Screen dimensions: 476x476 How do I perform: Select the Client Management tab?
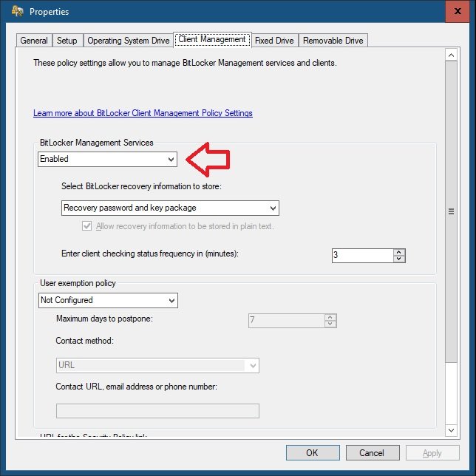[212, 39]
